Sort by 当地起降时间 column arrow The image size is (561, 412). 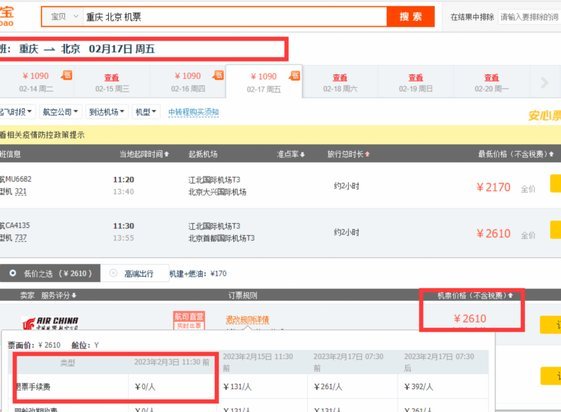(166, 154)
